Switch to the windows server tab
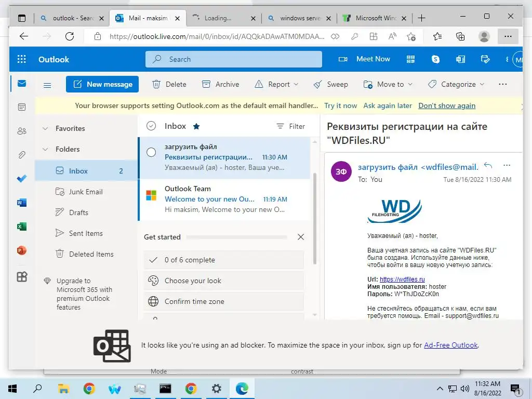The image size is (532, 399). [299, 18]
